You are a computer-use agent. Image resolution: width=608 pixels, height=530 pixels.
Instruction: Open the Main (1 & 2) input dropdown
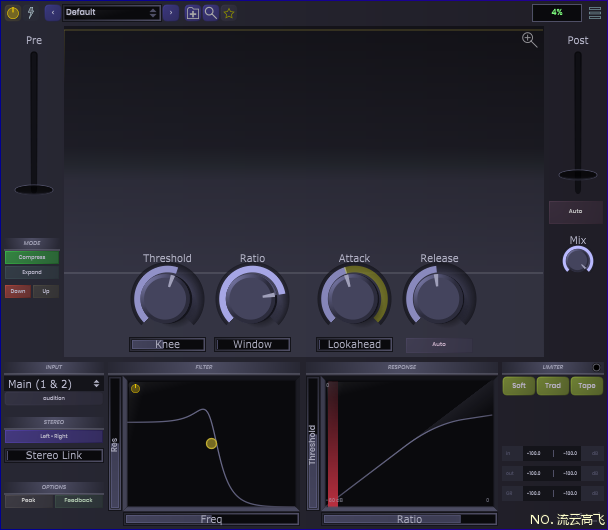pos(54,384)
